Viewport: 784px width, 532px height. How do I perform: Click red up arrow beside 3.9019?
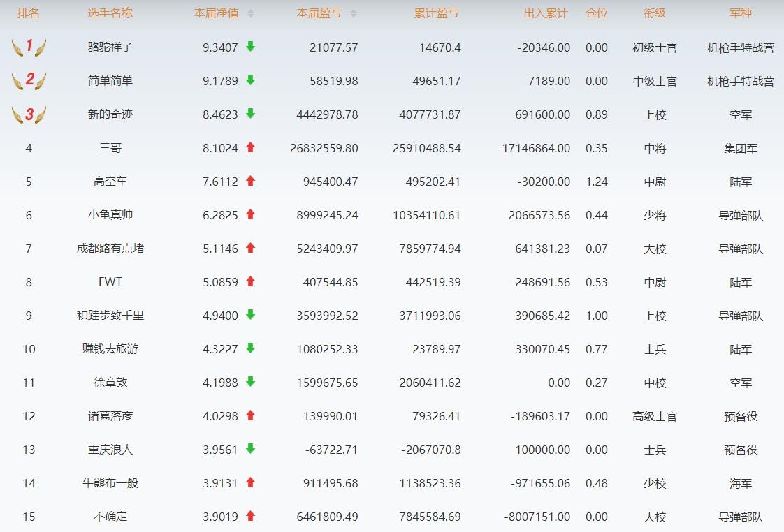250,516
